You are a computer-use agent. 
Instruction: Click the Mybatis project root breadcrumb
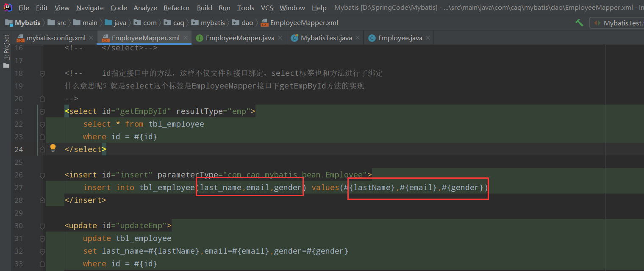(x=23, y=23)
